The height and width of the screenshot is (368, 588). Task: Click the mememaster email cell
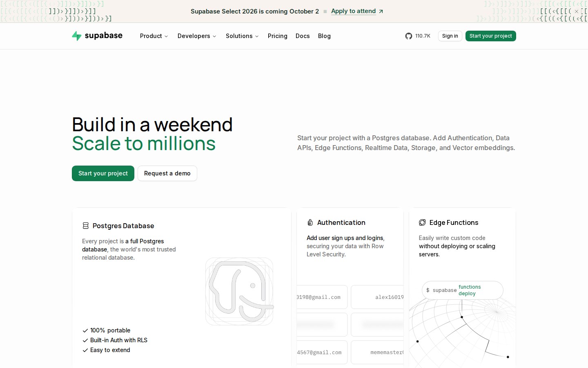click(x=377, y=352)
